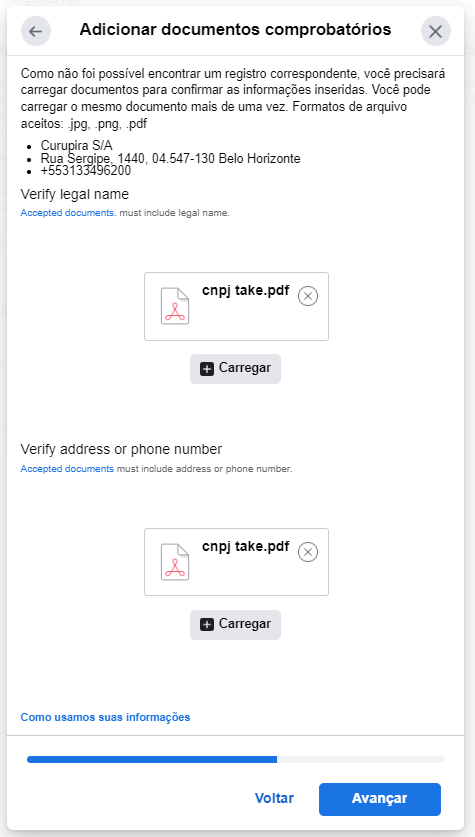Viewport: 475px width, 837px height.
Task: Open Como usamos suas informações link
Action: coord(105,717)
